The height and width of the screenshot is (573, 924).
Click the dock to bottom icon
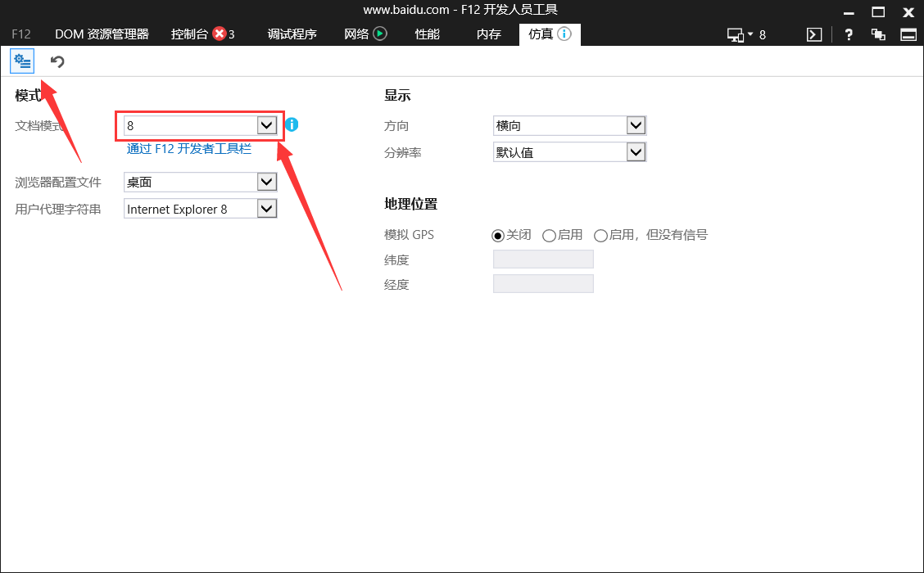908,34
